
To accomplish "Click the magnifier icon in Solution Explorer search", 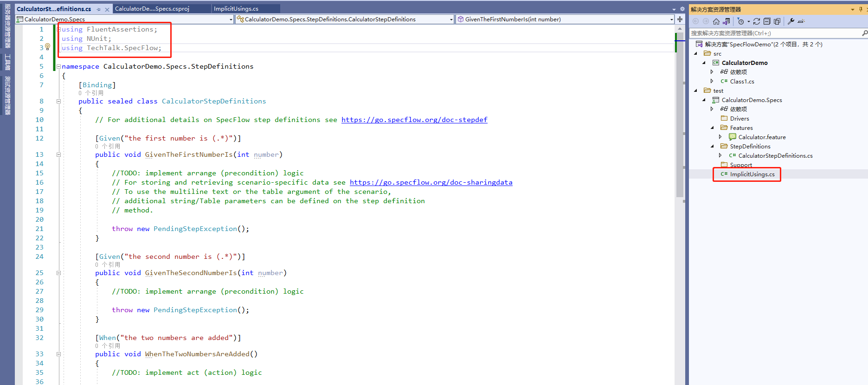I will click(x=864, y=33).
